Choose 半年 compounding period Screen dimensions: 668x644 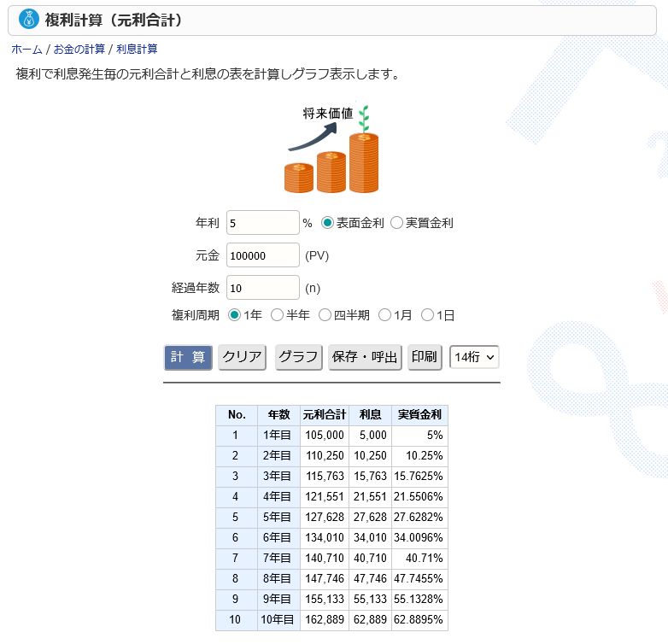(277, 315)
